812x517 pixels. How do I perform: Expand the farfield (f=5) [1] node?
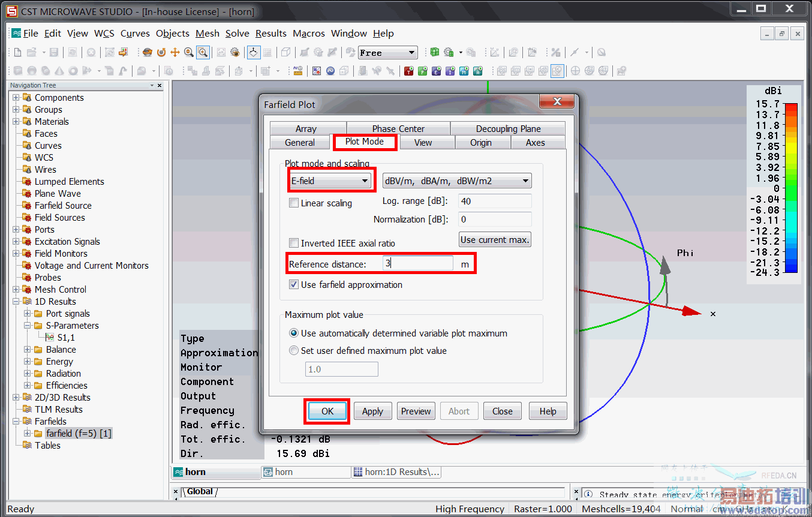(28, 433)
